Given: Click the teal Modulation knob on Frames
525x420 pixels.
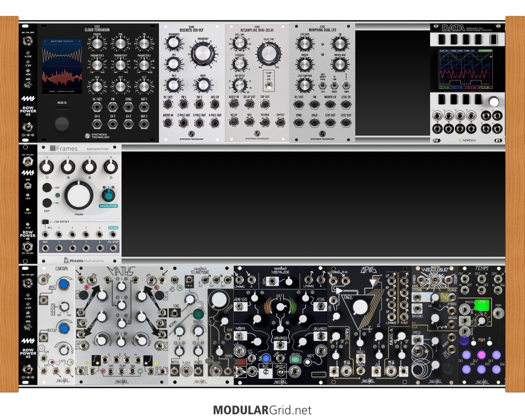Looking at the screenshot, I should [x=108, y=195].
